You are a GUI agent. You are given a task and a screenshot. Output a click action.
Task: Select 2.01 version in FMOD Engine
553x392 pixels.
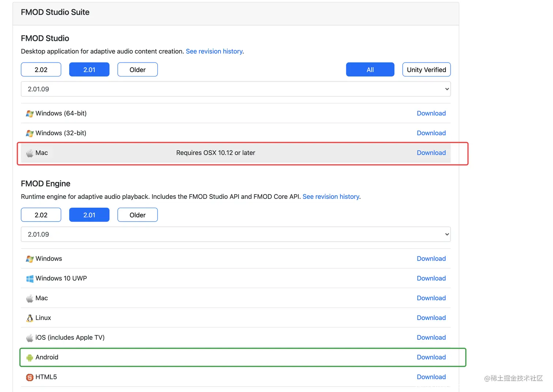pyautogui.click(x=89, y=215)
